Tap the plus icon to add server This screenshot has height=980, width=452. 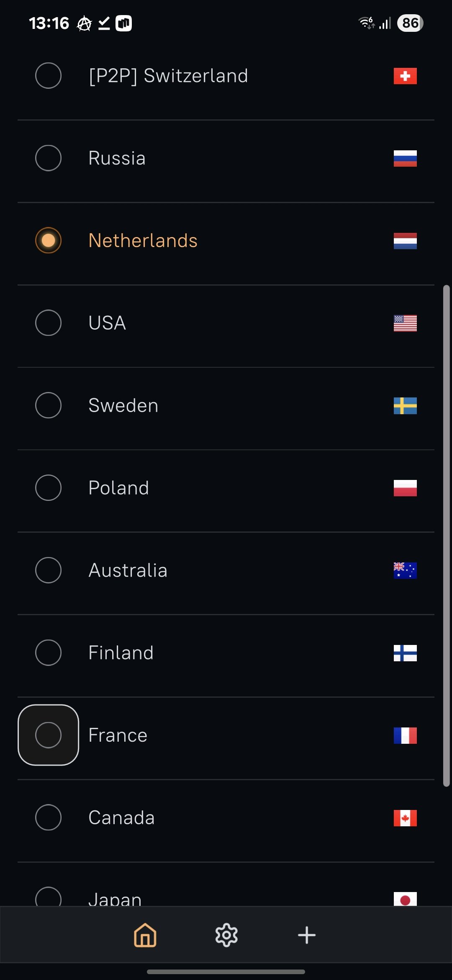tap(307, 935)
